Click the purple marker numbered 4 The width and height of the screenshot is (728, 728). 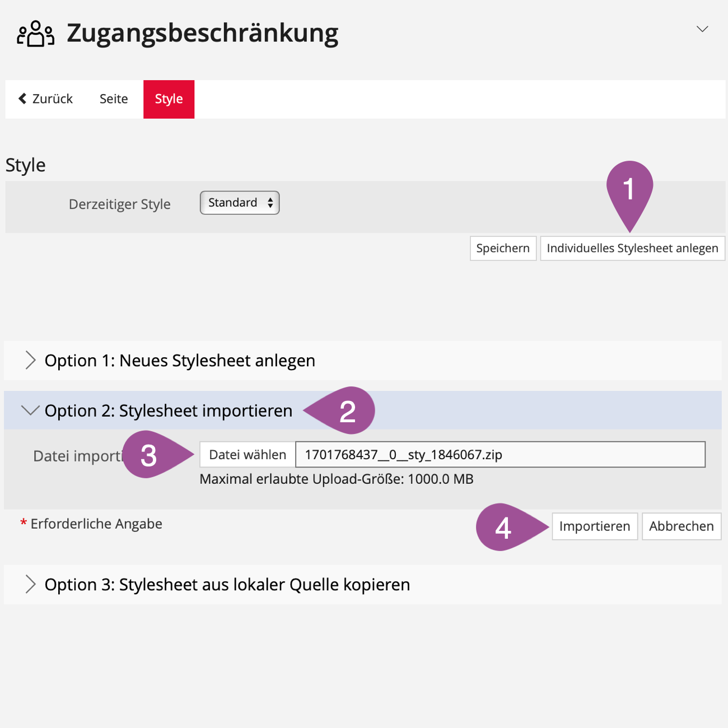coord(503,527)
